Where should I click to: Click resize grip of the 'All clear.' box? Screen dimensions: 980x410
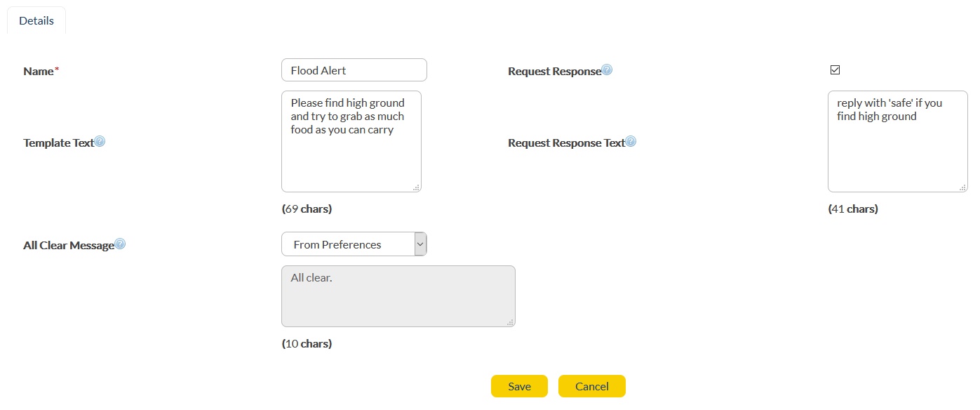pyautogui.click(x=511, y=322)
